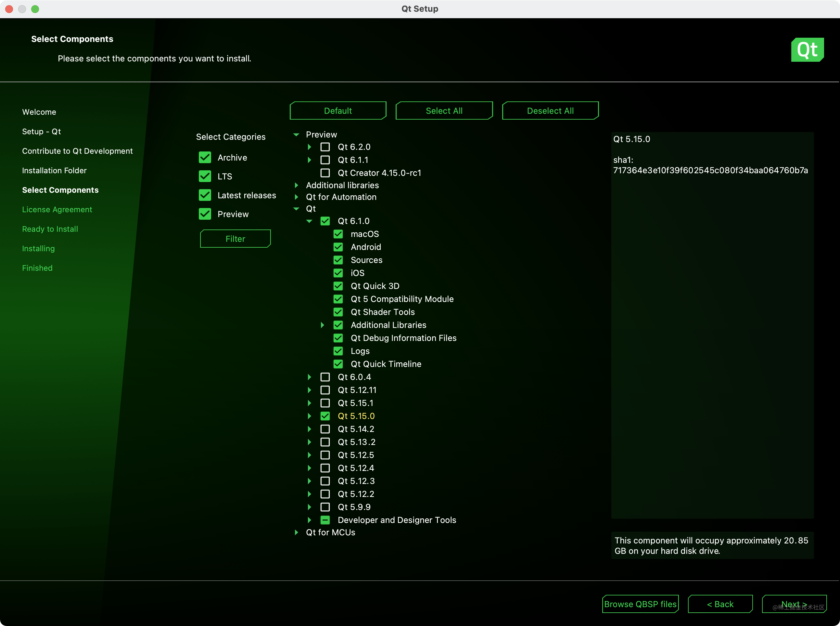Collapse the Preview tree node
Screen dimensions: 840x626
tap(296, 135)
